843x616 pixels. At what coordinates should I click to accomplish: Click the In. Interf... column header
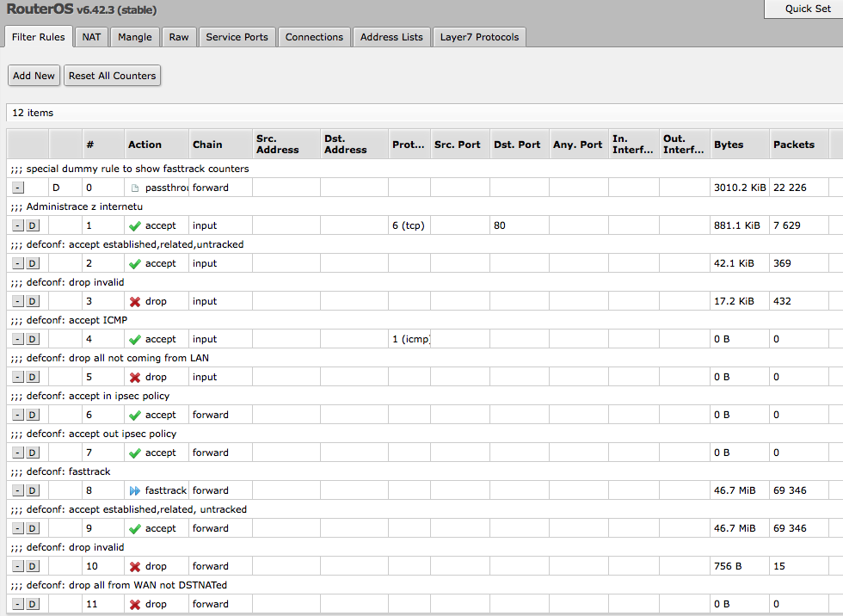(634, 144)
